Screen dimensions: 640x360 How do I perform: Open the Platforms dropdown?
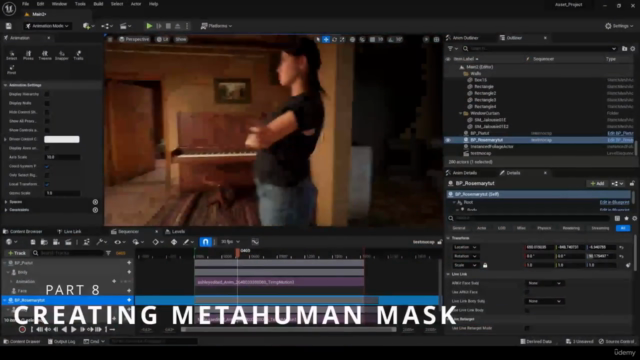(216, 26)
